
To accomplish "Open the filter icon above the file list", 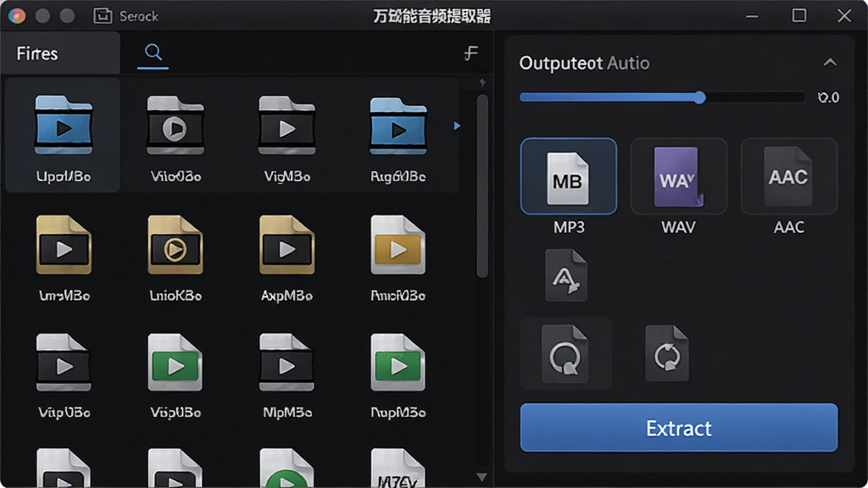I will pyautogui.click(x=471, y=53).
